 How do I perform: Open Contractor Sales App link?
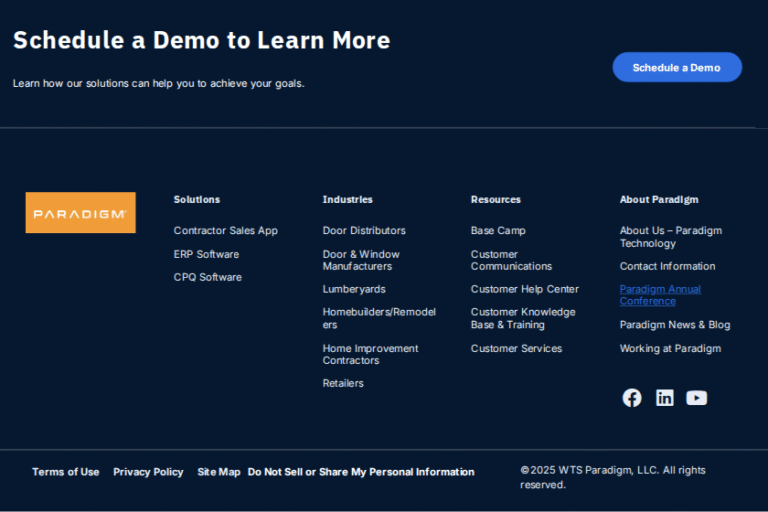point(225,231)
